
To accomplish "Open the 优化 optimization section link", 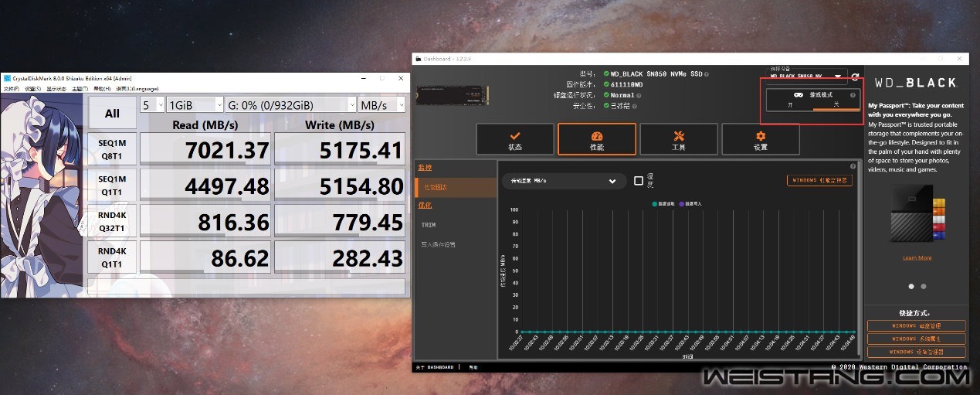I will pos(425,205).
